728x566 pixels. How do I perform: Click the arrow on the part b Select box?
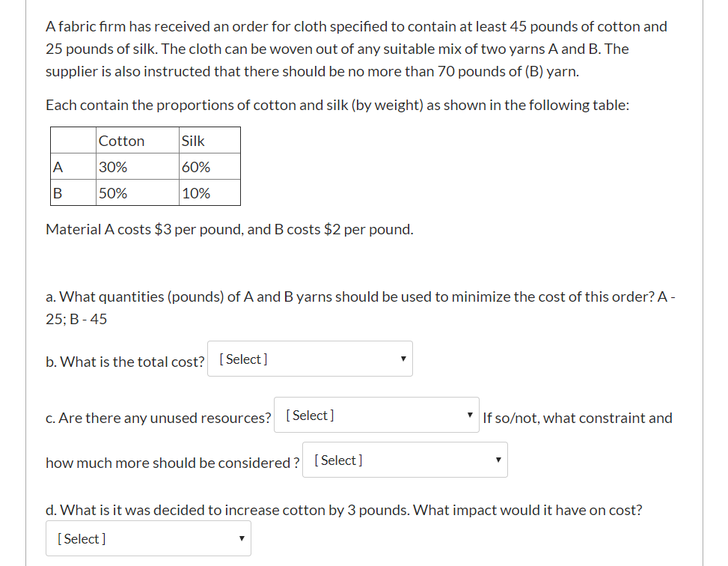tap(403, 359)
